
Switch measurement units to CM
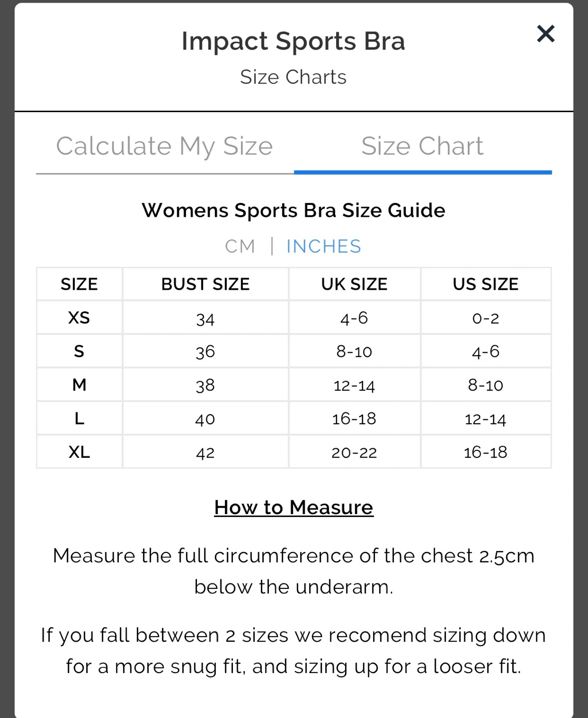pyautogui.click(x=240, y=246)
